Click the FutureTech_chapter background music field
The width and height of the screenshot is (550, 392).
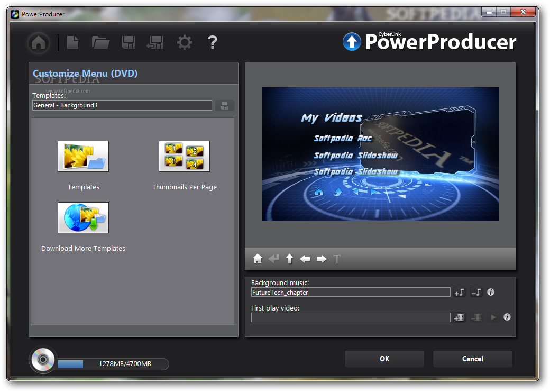point(351,293)
